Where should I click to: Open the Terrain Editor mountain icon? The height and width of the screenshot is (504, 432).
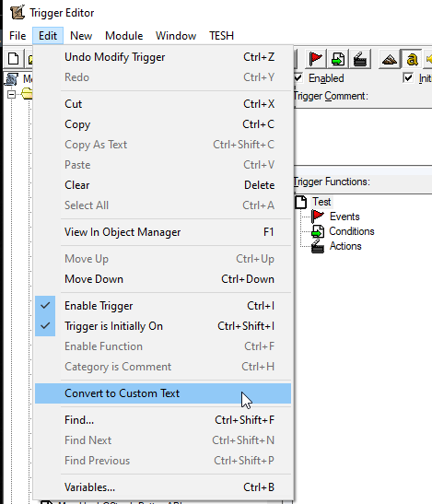(x=390, y=59)
